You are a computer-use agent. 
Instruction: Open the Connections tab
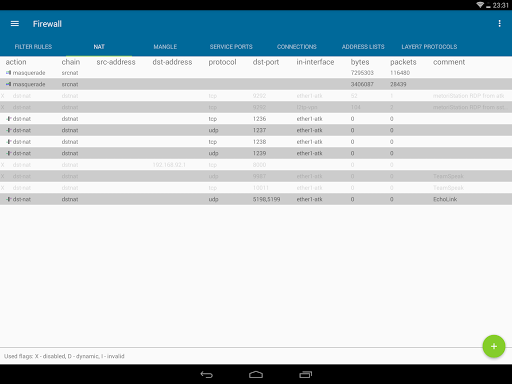tap(297, 47)
